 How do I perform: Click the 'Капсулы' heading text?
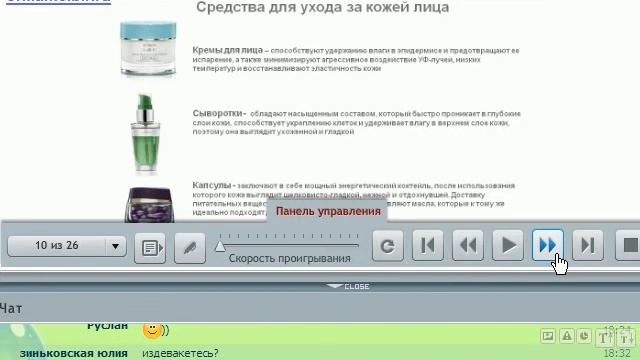tap(211, 185)
